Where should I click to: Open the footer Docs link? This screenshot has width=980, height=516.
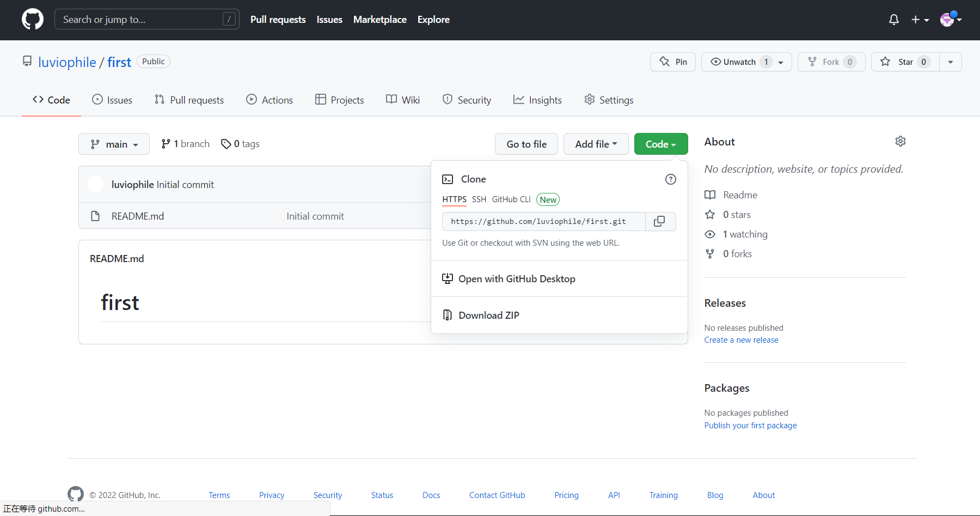[x=431, y=495]
